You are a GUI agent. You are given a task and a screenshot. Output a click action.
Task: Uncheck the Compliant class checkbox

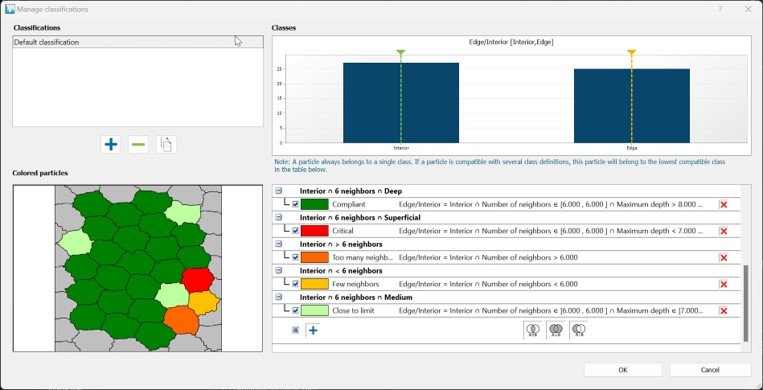[x=295, y=204]
